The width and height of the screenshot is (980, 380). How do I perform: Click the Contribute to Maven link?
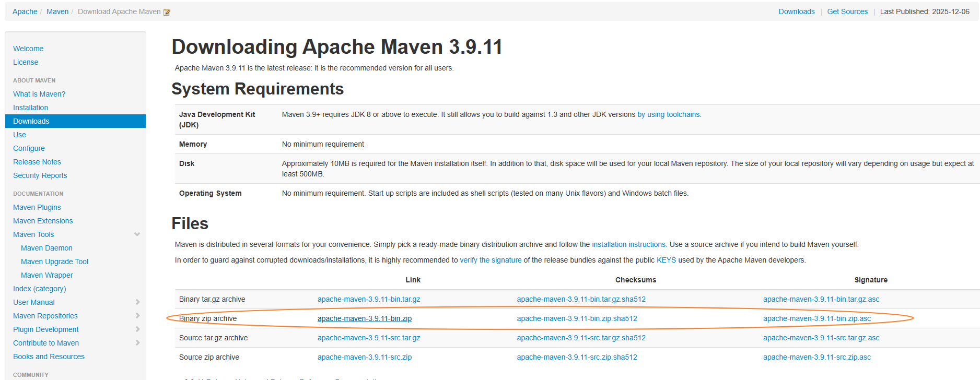46,343
